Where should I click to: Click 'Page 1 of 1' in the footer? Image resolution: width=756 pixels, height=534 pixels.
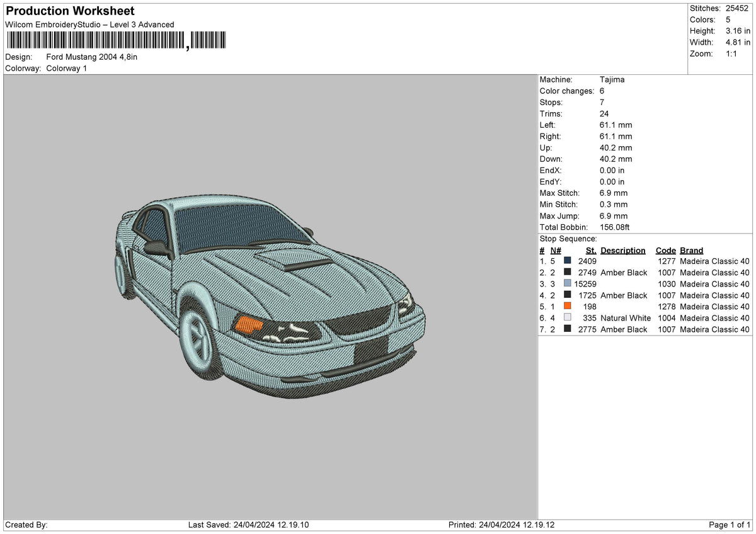pos(730,525)
